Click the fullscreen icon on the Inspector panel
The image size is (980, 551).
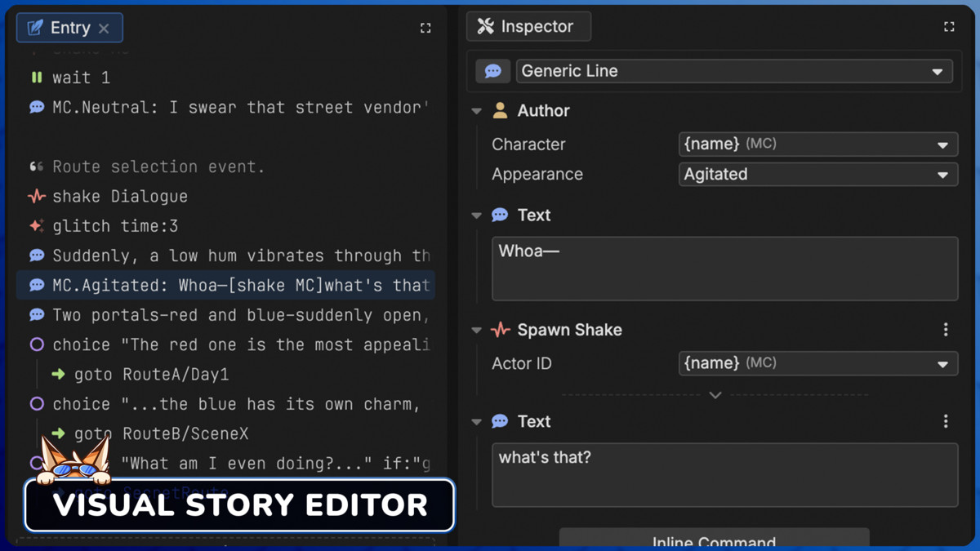coord(949,25)
